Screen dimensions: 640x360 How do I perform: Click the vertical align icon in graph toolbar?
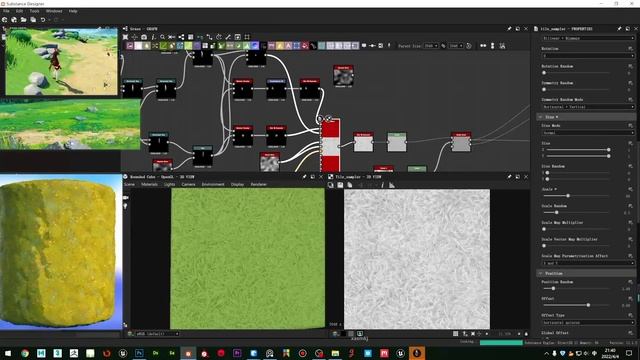(x=493, y=46)
